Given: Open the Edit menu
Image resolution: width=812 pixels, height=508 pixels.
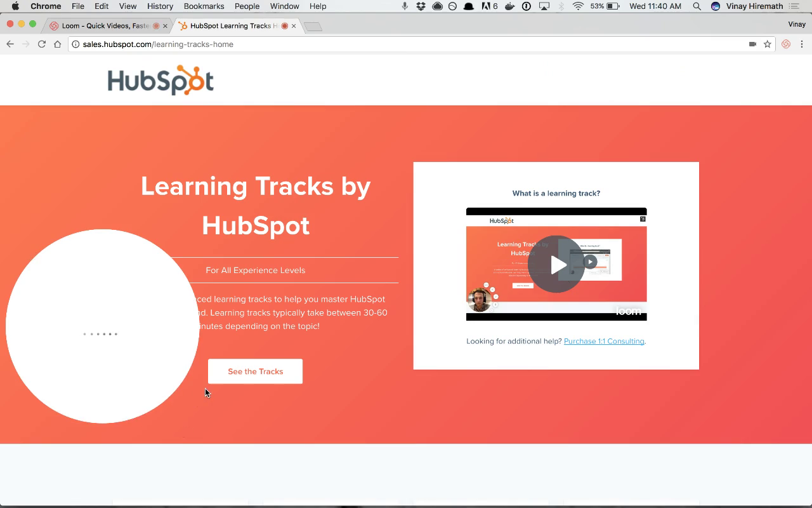Looking at the screenshot, I should (x=101, y=6).
